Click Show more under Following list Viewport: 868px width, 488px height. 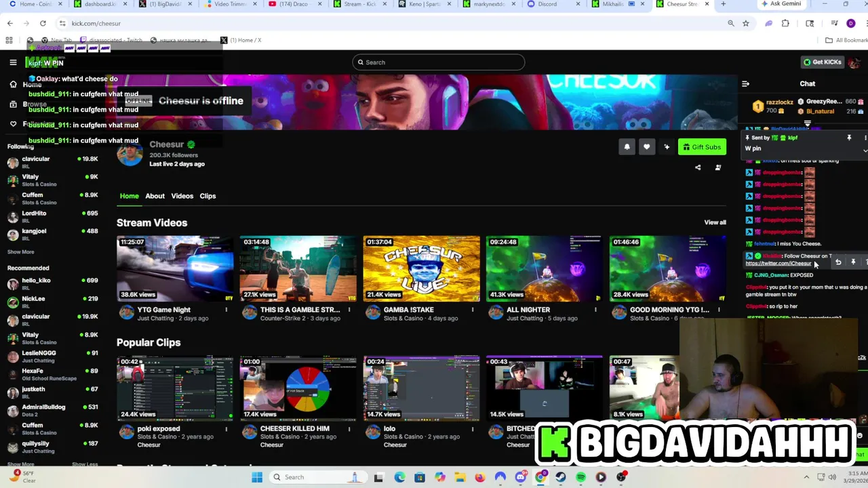click(x=20, y=252)
